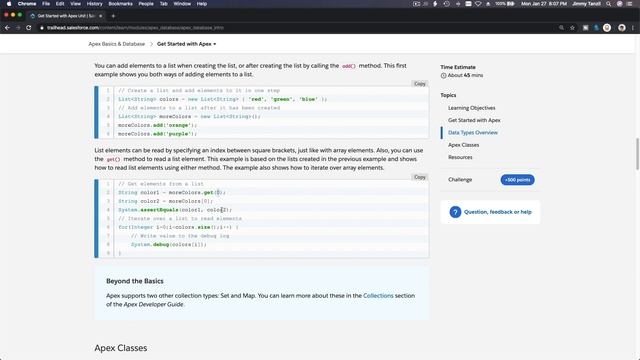Open the Chrome menu in menu bar
Image resolution: width=640 pixels, height=360 pixels.
coord(27,4)
